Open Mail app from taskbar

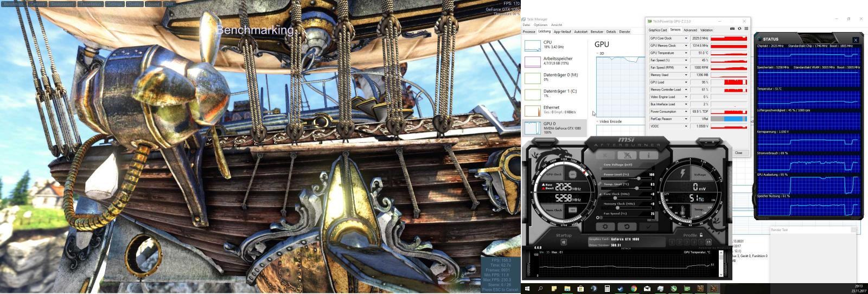647,289
